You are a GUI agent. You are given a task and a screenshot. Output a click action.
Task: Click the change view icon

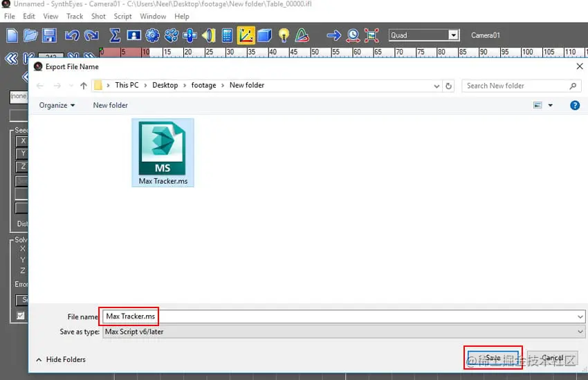tap(538, 105)
